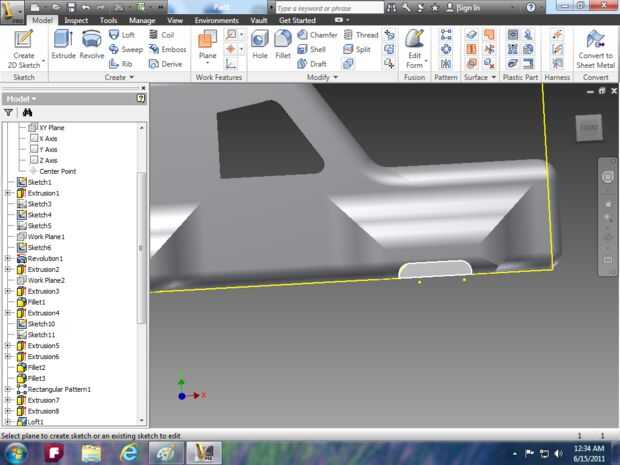Open the Manage ribbon tab

(x=142, y=20)
